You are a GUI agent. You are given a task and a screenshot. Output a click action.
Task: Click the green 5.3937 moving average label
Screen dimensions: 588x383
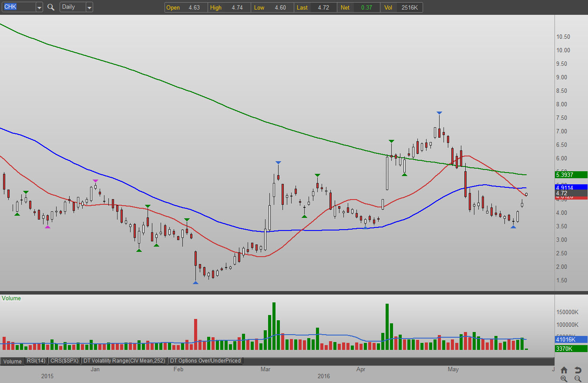pos(571,175)
